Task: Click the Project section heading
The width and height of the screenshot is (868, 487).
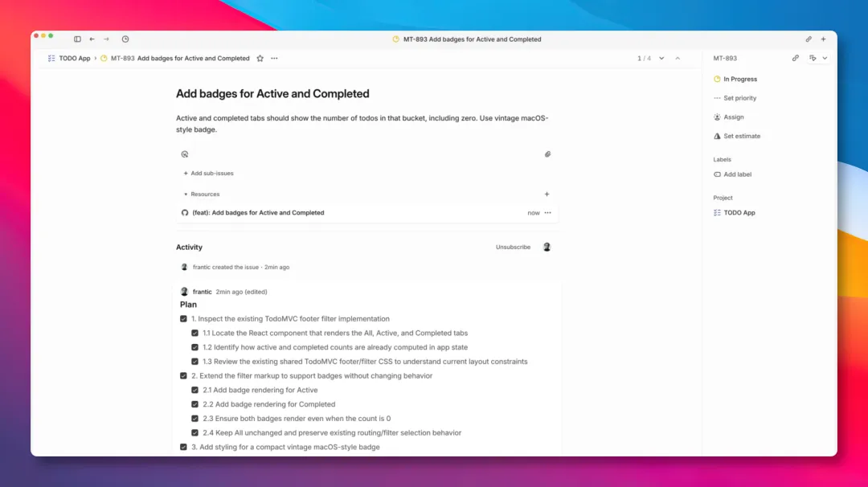Action: (x=723, y=198)
